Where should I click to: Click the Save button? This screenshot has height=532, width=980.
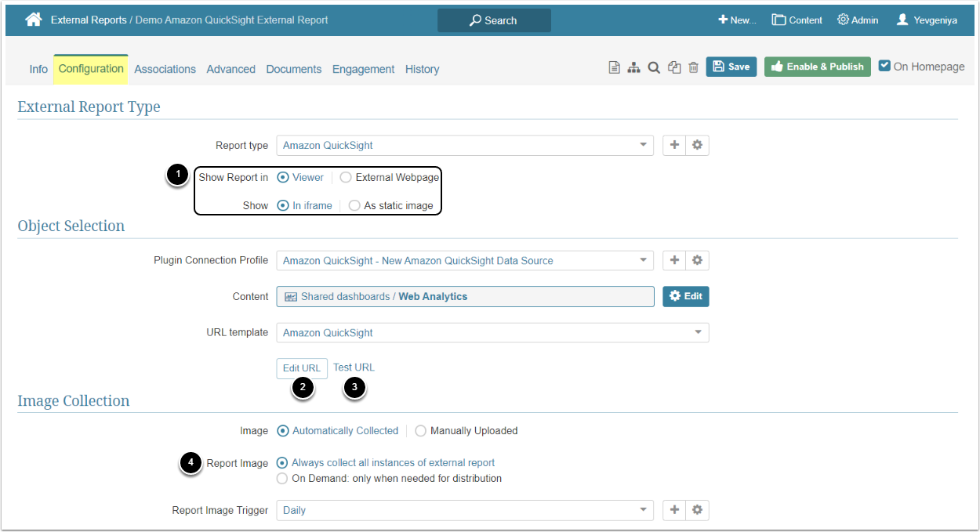pyautogui.click(x=731, y=67)
